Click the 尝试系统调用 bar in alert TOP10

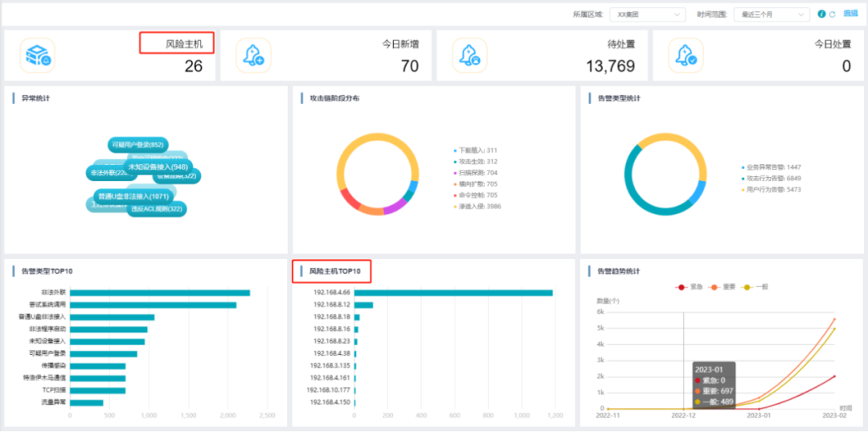[x=154, y=305]
